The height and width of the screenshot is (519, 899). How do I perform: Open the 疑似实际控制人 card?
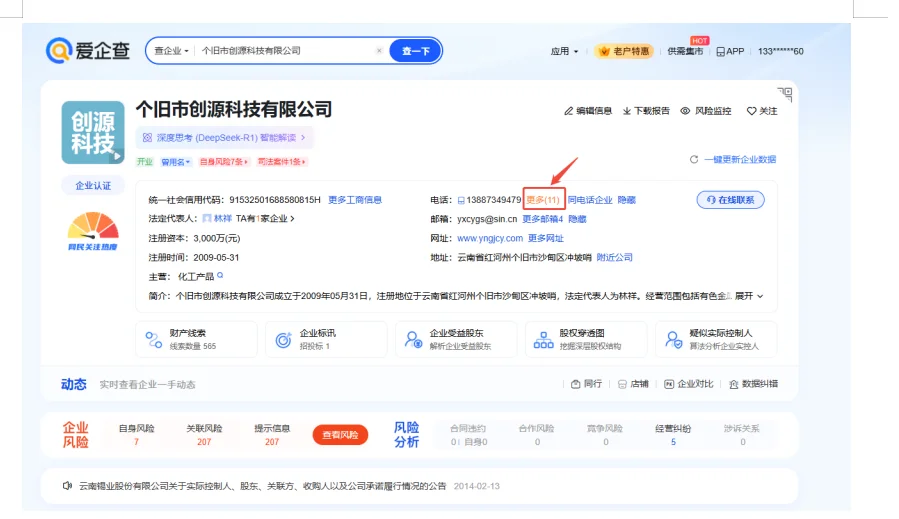(x=716, y=339)
